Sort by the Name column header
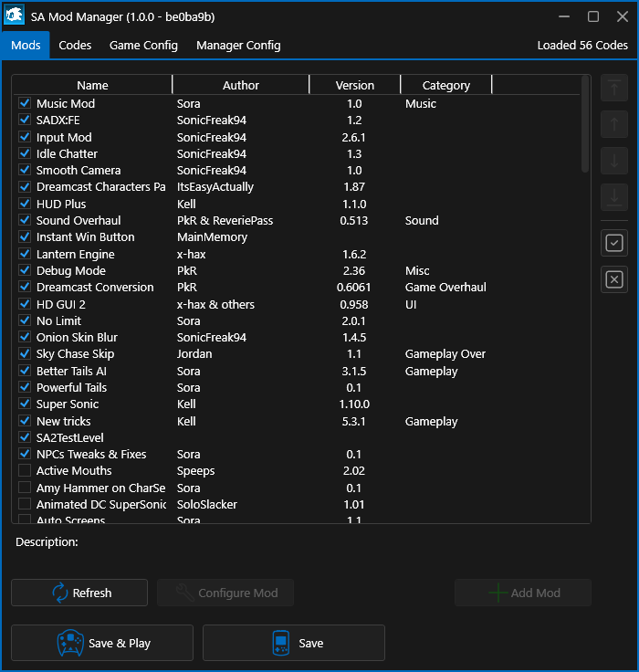Viewport: 639px width, 672px height. (92, 85)
